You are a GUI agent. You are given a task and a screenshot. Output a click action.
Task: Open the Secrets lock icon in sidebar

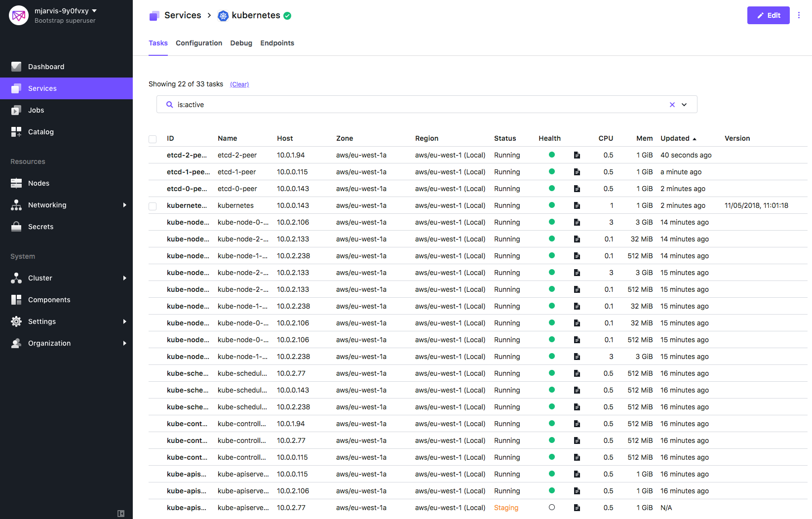[x=16, y=227]
